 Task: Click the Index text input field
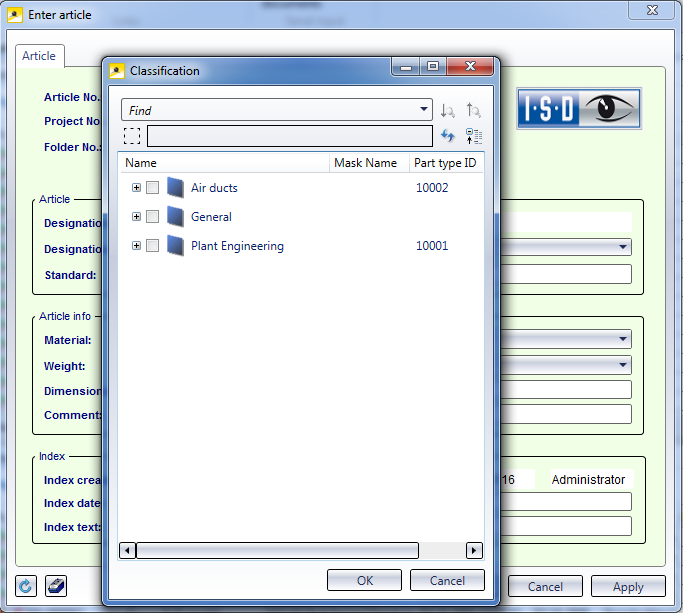[x=566, y=526]
